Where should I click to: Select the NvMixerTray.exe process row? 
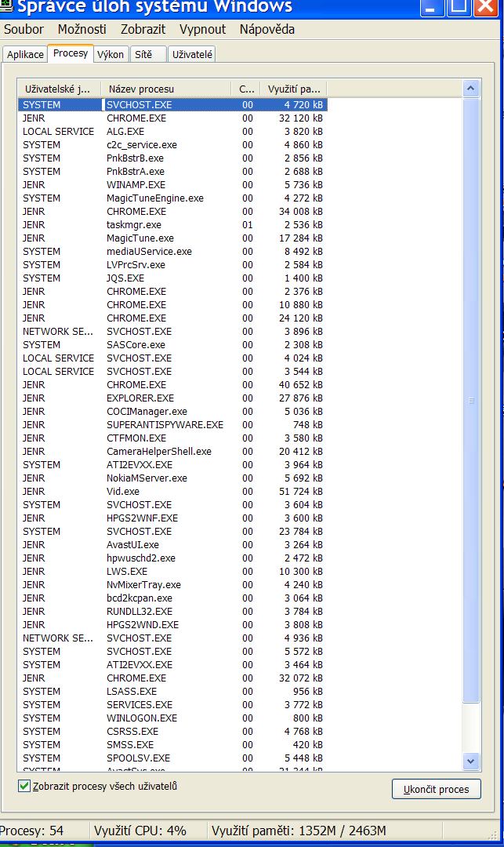point(172,584)
